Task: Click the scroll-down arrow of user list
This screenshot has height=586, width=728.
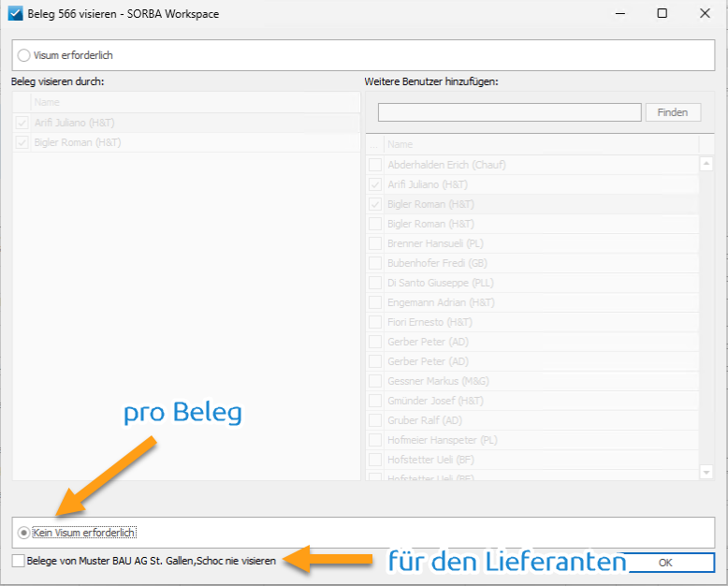Action: pos(706,472)
